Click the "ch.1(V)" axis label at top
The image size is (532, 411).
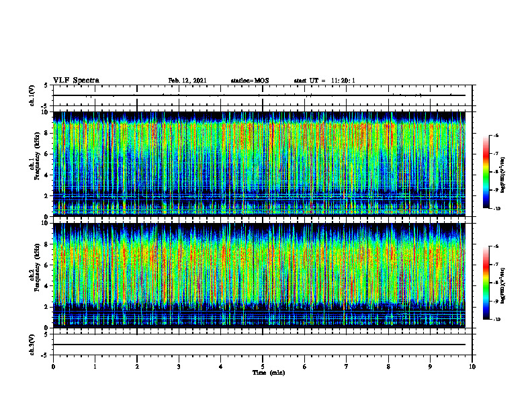(x=32, y=95)
